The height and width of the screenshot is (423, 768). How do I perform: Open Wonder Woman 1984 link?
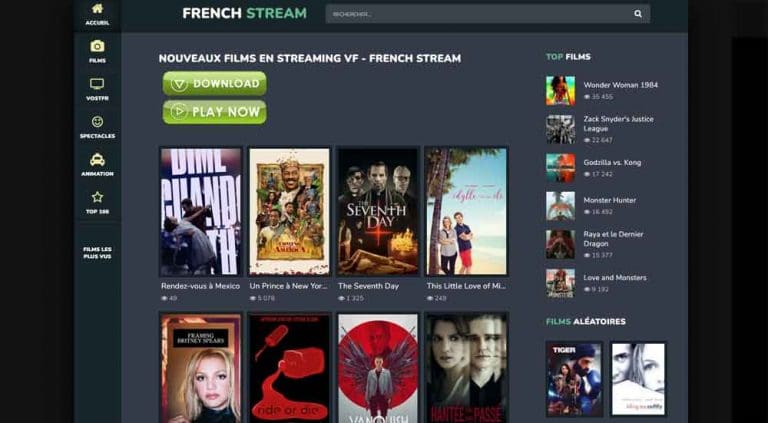pyautogui.click(x=621, y=85)
